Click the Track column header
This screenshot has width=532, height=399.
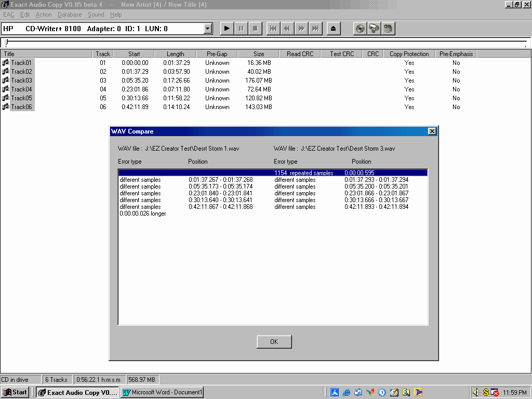(x=103, y=54)
